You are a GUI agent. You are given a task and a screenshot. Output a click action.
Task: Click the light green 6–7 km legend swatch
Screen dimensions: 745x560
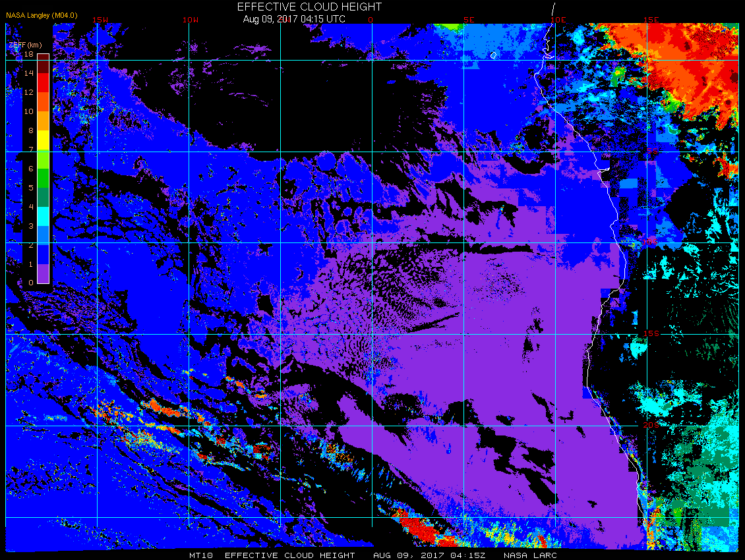coord(44,159)
